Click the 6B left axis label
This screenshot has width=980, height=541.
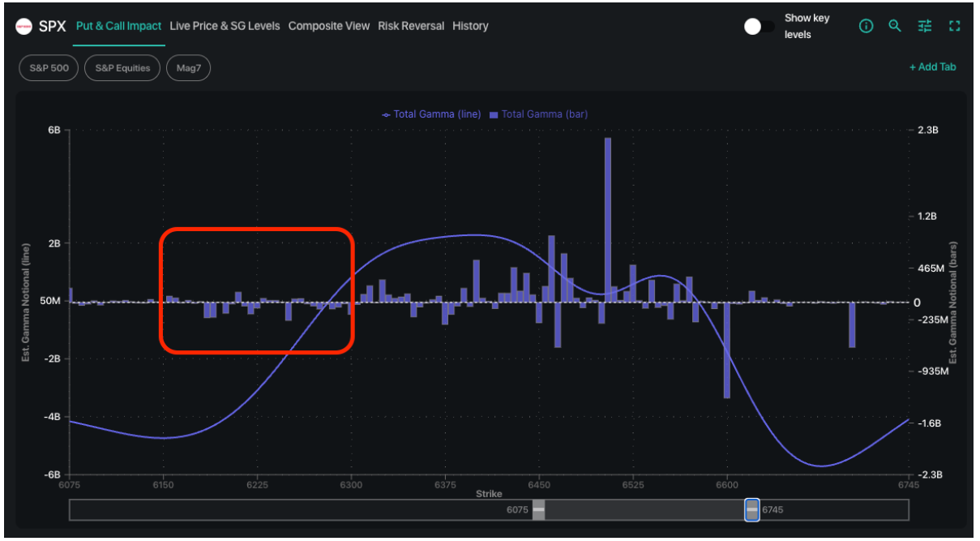[x=53, y=130]
